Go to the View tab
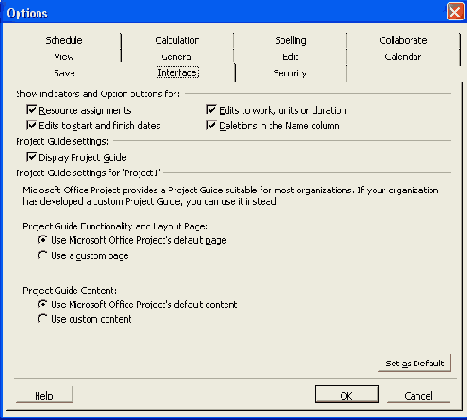 [x=64, y=57]
